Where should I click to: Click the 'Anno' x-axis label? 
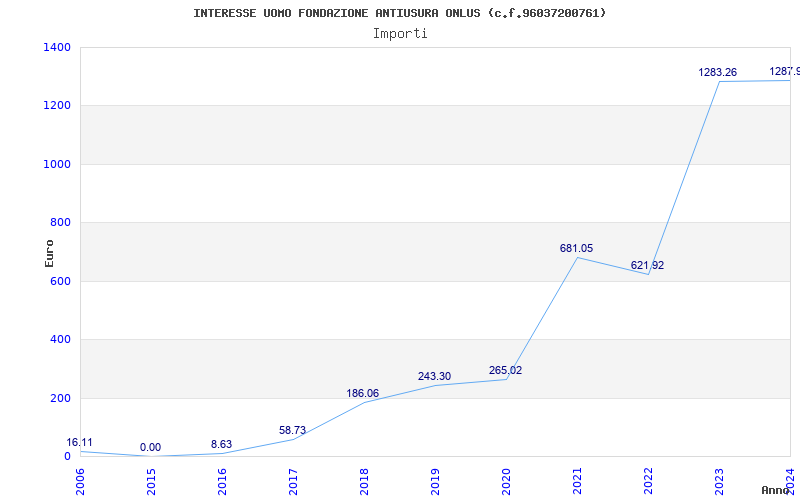click(x=777, y=490)
